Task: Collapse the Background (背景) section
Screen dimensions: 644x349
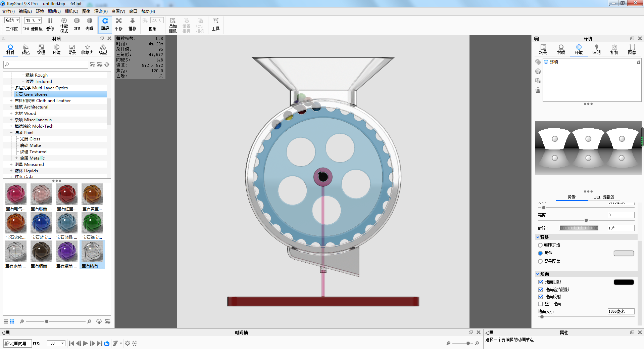Action: point(538,237)
